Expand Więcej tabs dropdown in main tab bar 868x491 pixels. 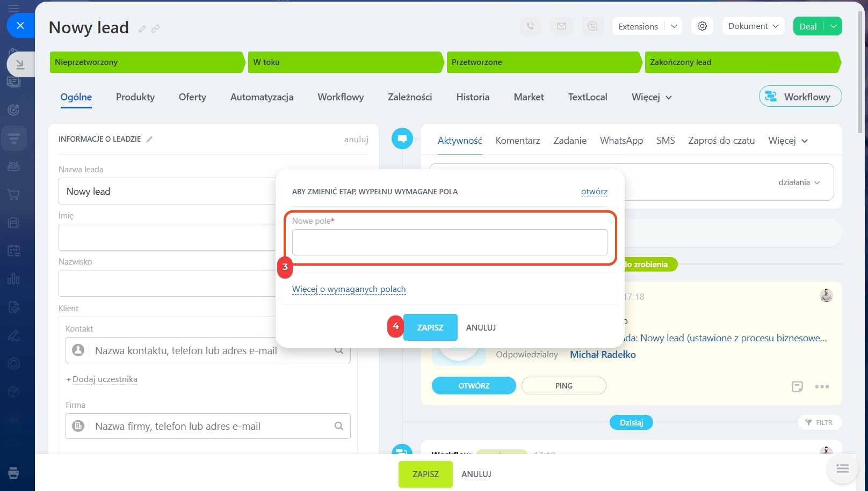tap(652, 97)
